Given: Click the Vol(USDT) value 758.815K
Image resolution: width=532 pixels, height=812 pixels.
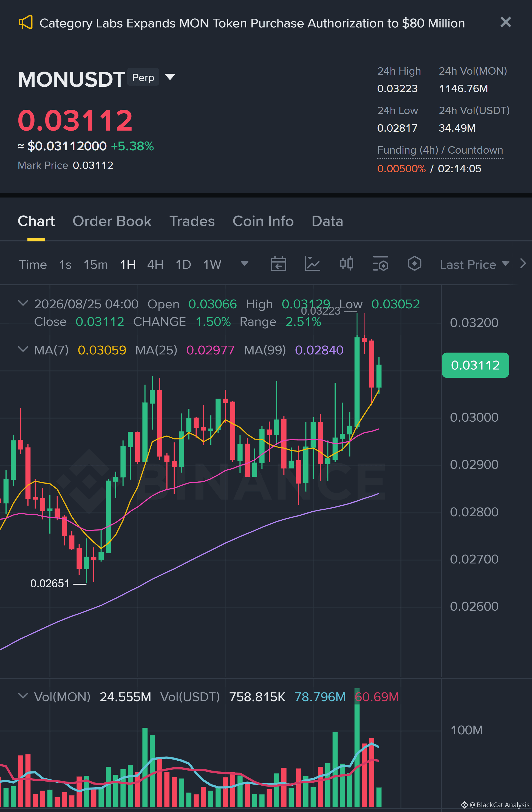Looking at the screenshot, I should 257,697.
